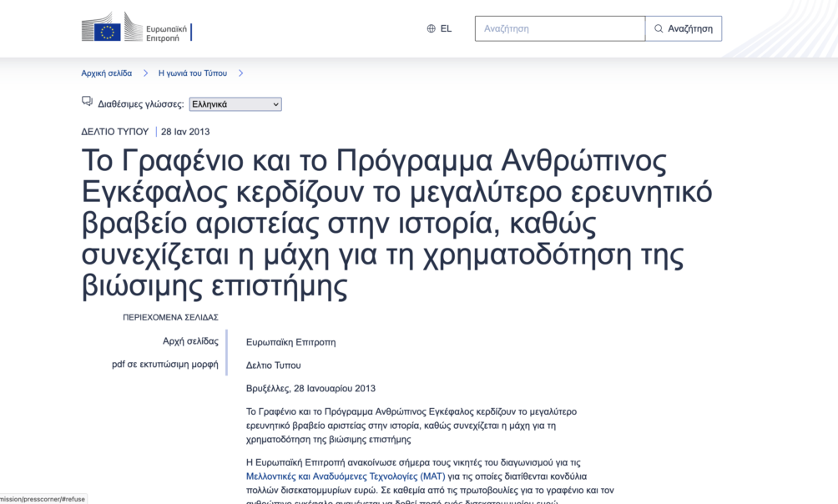Click the chevron after Αρχική σελίδα breadcrumb
The width and height of the screenshot is (838, 504).
[x=145, y=73]
